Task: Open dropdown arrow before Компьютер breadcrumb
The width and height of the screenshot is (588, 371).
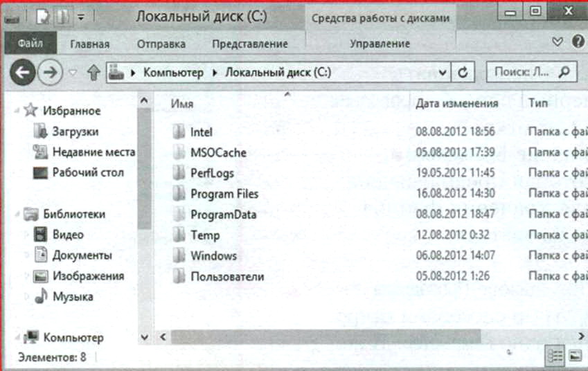Action: tap(133, 73)
